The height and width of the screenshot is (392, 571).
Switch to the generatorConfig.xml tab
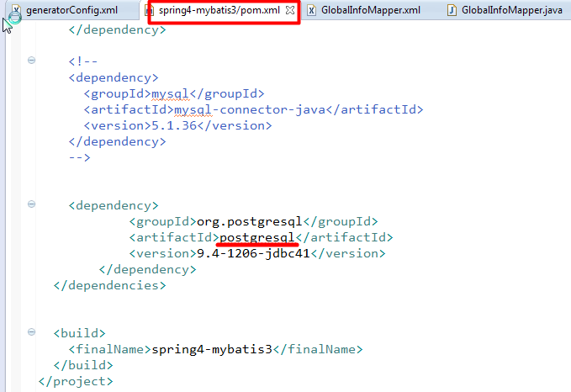click(71, 10)
